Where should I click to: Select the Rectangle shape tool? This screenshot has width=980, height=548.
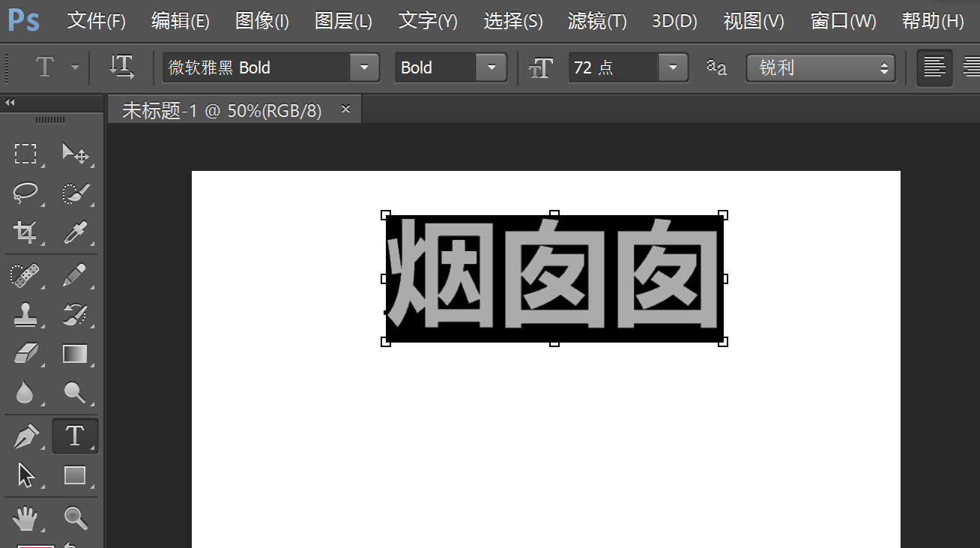(x=75, y=475)
